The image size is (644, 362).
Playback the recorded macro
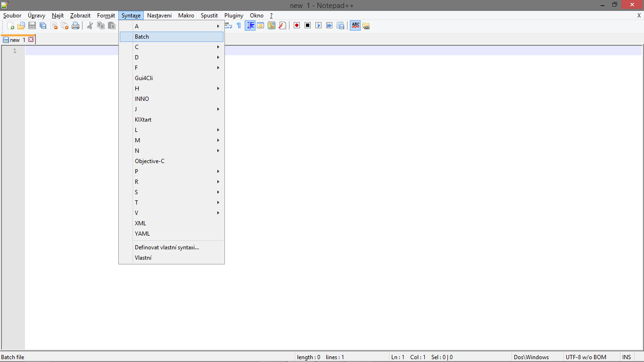[x=318, y=25]
